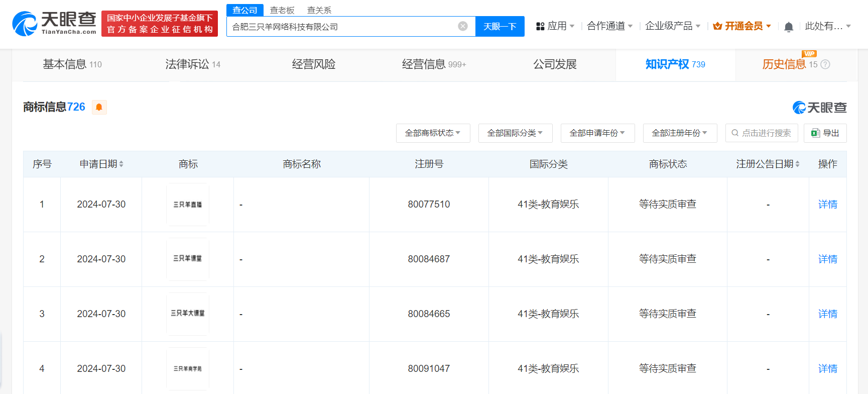Click the 应用 grid icon

click(540, 26)
